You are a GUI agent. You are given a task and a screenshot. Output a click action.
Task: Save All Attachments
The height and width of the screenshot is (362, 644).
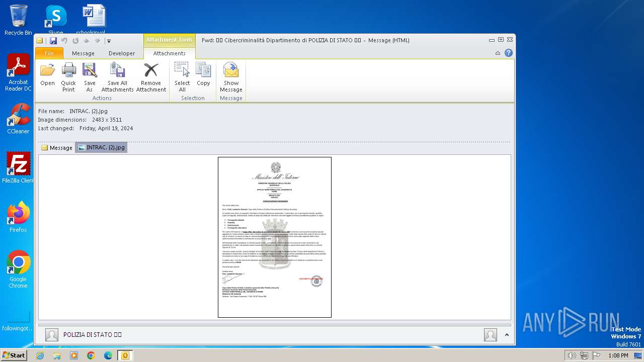pyautogui.click(x=117, y=77)
